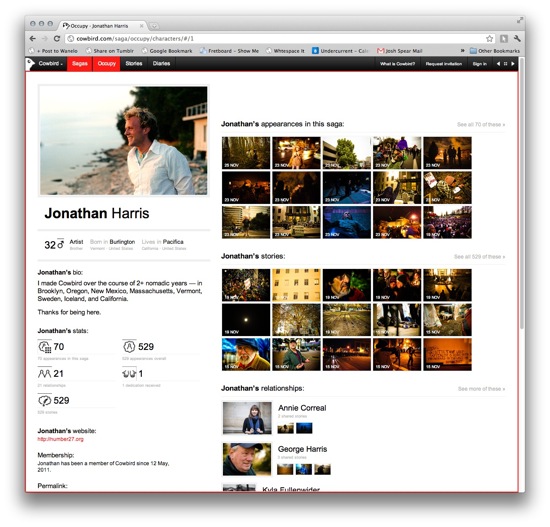The width and height of the screenshot is (550, 527).
Task: Open the Cowbird dropdown menu
Action: (51, 64)
